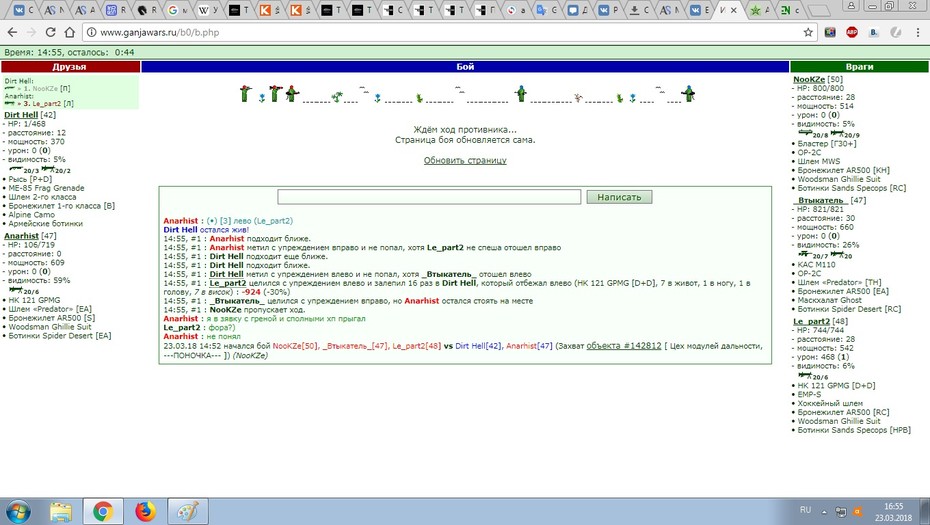
Task: Open Chrome three-dot menu
Action: pos(918,33)
